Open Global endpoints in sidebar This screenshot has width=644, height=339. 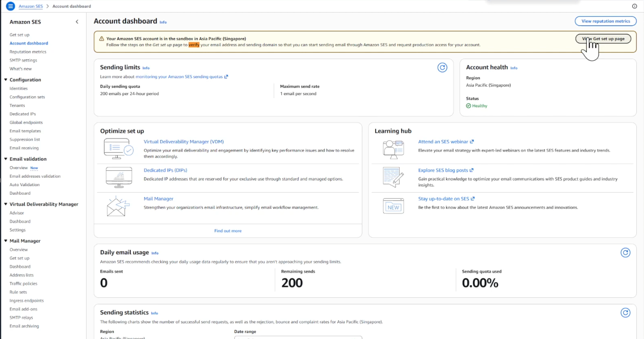pyautogui.click(x=26, y=123)
